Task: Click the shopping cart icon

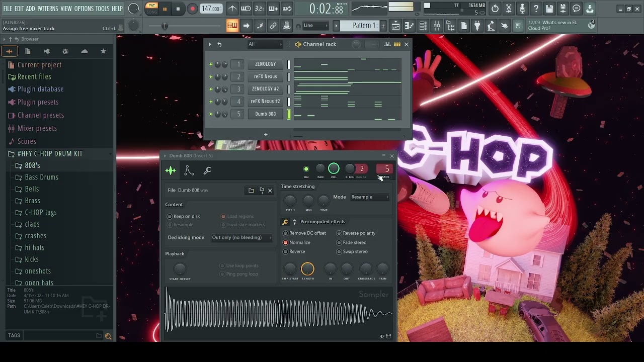Action: click(518, 26)
